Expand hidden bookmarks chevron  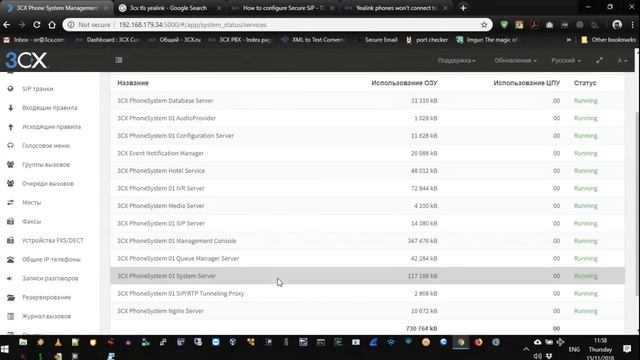569,40
